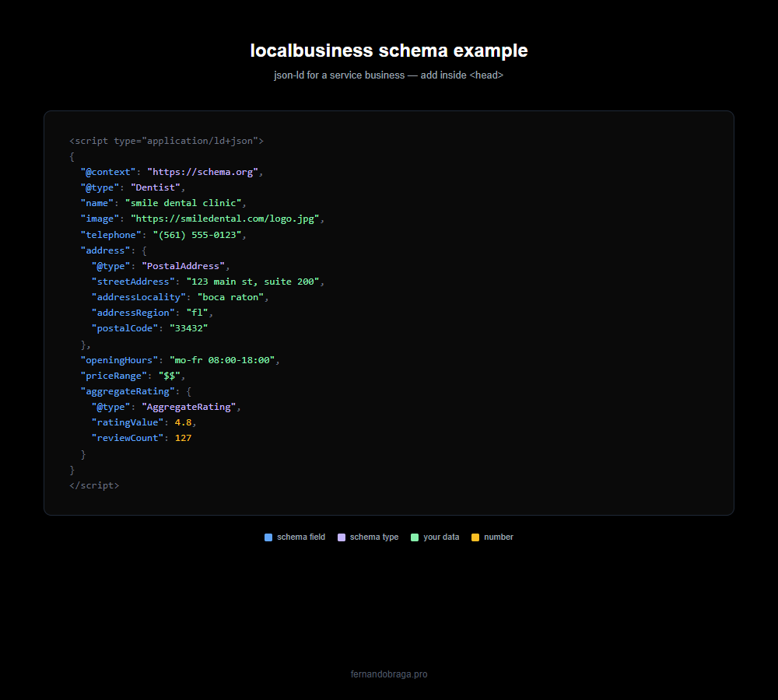Click the 'localbusiness schema example' heading
This screenshot has width=778, height=700.
[x=389, y=51]
